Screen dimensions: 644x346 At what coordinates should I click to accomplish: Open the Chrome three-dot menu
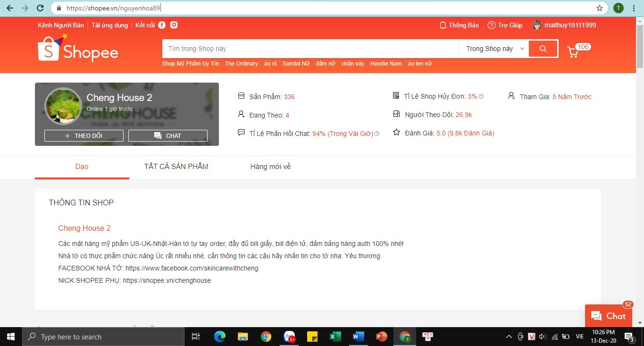pos(634,8)
